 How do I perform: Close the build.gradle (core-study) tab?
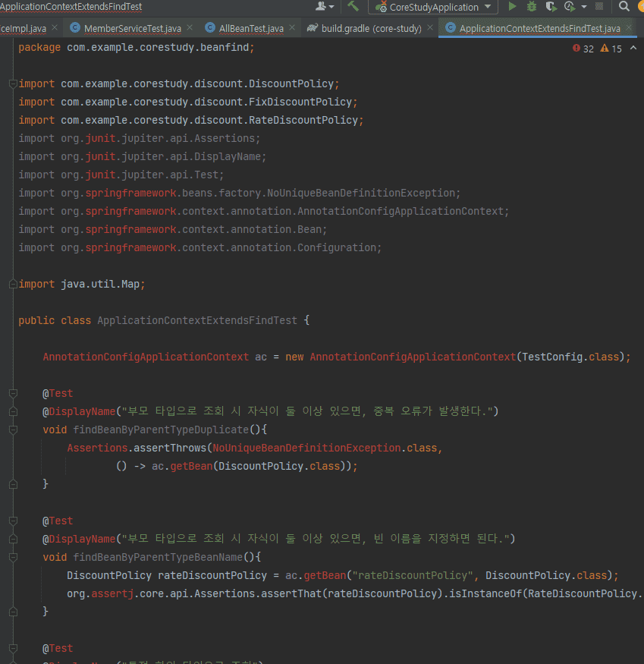tap(430, 28)
